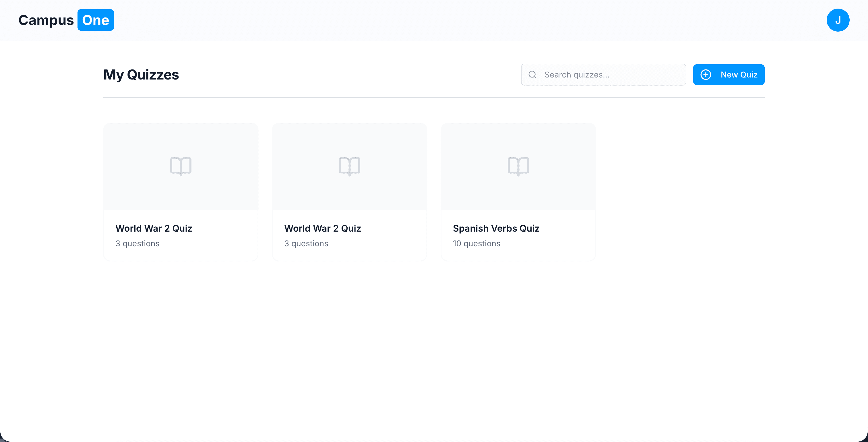The image size is (868, 442).
Task: Click the J user avatar icon
Action: click(x=838, y=20)
